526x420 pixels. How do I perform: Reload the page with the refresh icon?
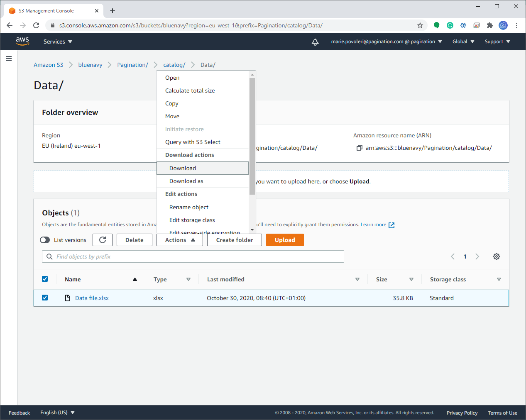coord(36,25)
